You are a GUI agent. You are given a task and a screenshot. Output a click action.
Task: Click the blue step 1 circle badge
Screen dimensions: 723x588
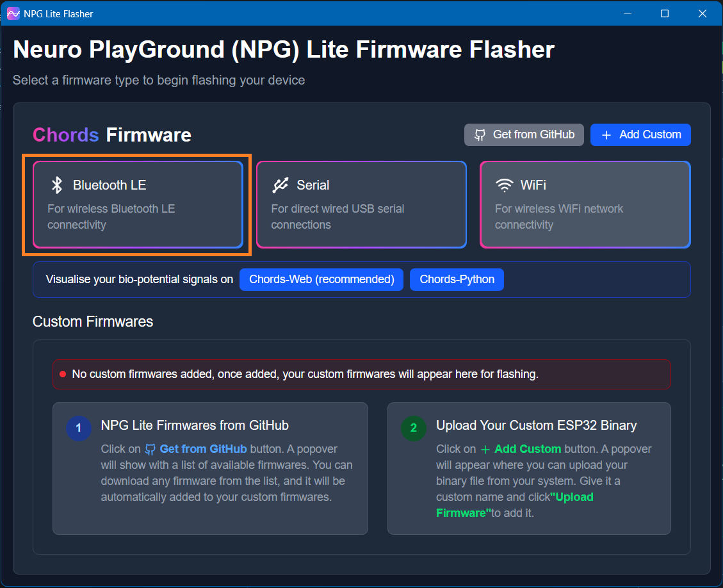(79, 429)
